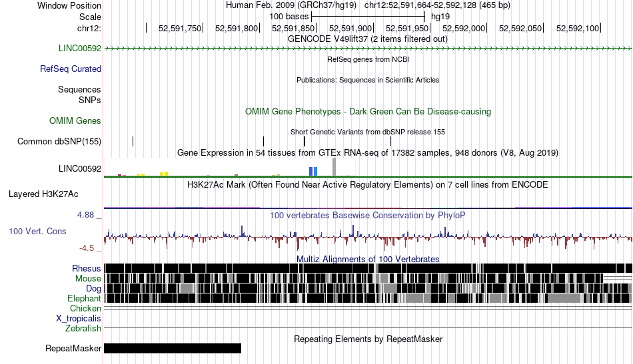Click the Mouse alignment species label
Viewport: 633px width, 364px height.
coord(88,279)
